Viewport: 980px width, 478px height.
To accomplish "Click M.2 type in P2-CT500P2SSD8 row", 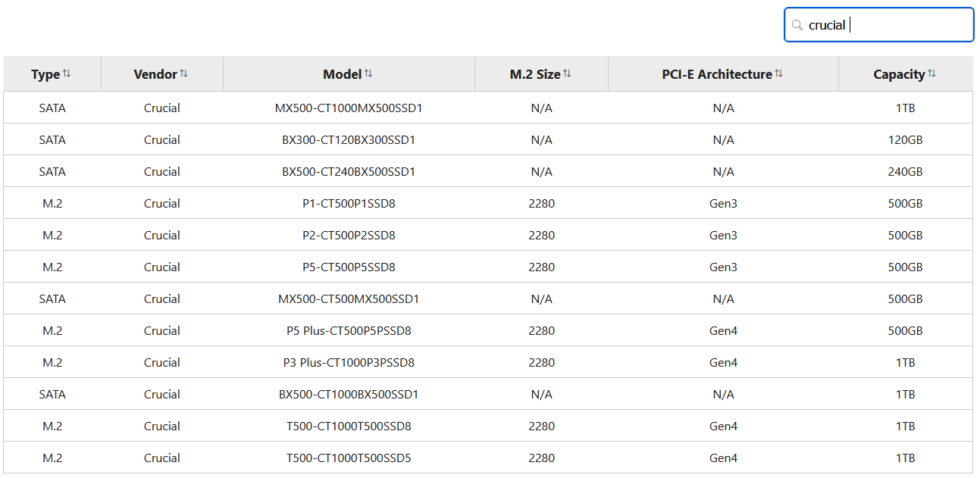I will point(52,236).
